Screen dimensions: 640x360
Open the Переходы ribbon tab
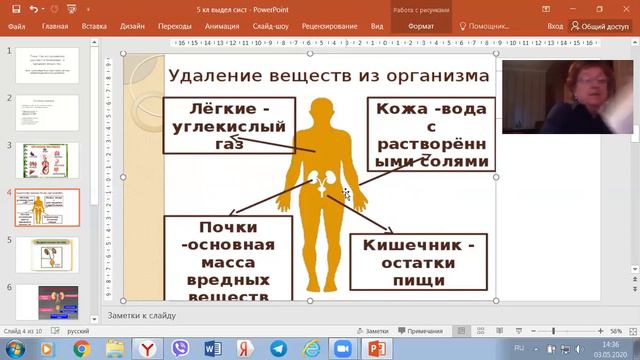[175, 26]
